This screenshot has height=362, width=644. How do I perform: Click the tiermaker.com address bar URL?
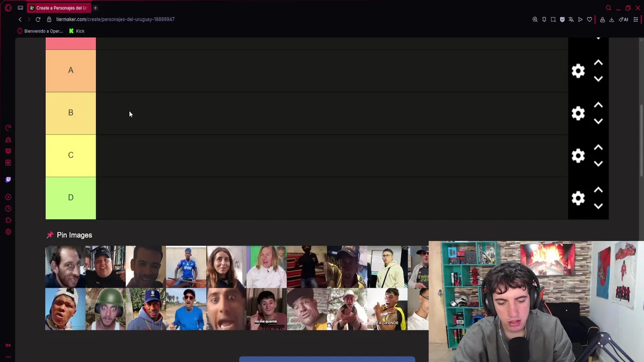click(115, 19)
